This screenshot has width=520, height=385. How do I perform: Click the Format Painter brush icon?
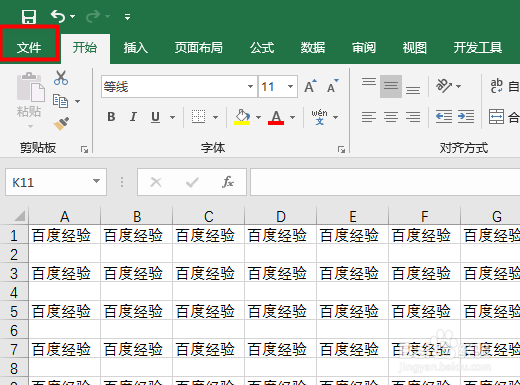click(61, 124)
